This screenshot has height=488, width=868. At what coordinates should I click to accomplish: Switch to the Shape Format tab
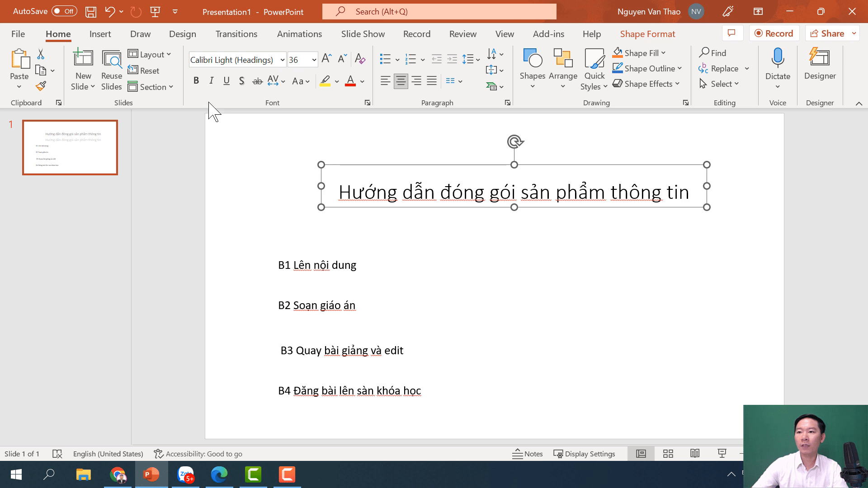[647, 34]
